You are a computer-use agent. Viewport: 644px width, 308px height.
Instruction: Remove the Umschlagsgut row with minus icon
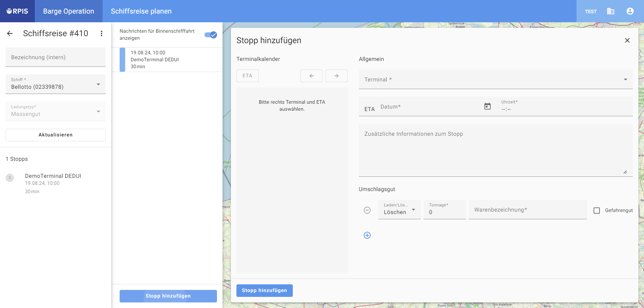[x=367, y=210]
